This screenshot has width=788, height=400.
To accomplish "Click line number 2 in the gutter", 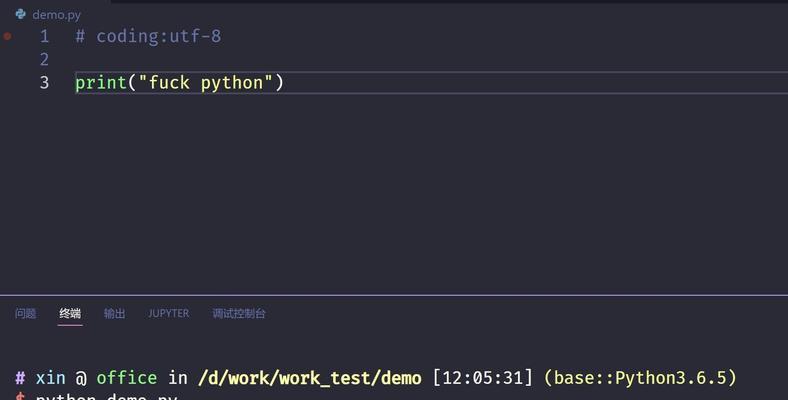I will pos(44,59).
